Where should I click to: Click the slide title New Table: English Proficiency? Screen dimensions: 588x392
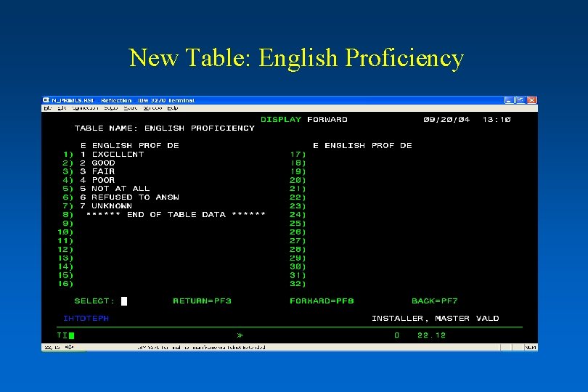point(296,58)
